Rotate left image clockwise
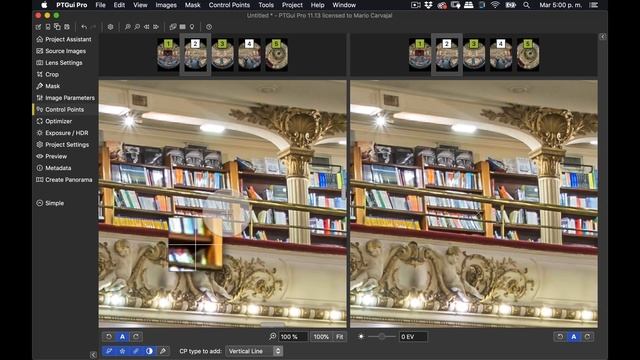This screenshot has height=360, width=640. click(136, 337)
